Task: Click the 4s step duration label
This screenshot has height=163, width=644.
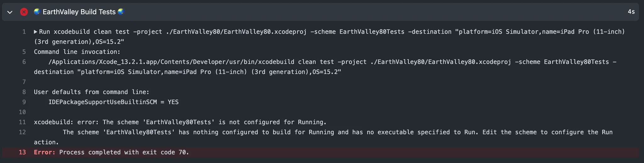Action: click(x=631, y=12)
